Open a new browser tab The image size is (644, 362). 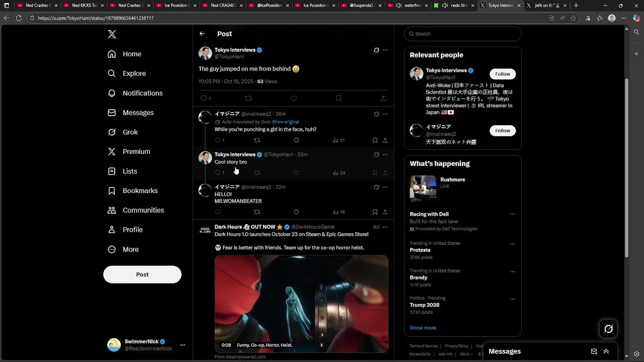click(x=576, y=6)
